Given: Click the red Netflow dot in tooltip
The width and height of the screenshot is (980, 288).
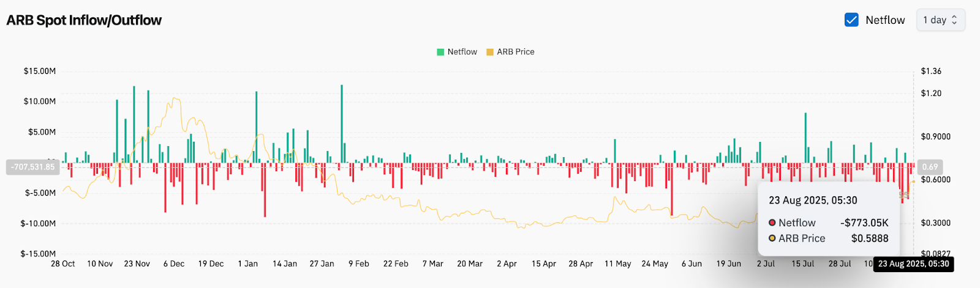Looking at the screenshot, I should click(x=772, y=223).
